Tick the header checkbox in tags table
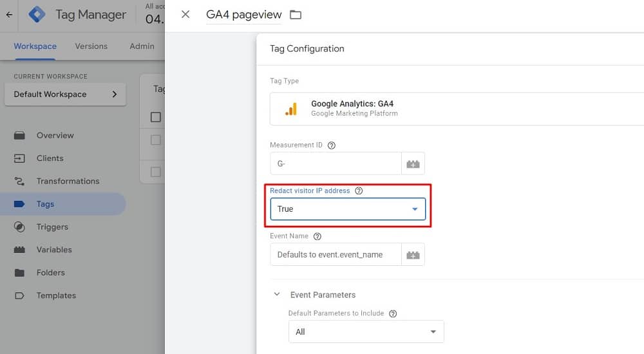Image resolution: width=644 pixels, height=354 pixels. [x=156, y=117]
